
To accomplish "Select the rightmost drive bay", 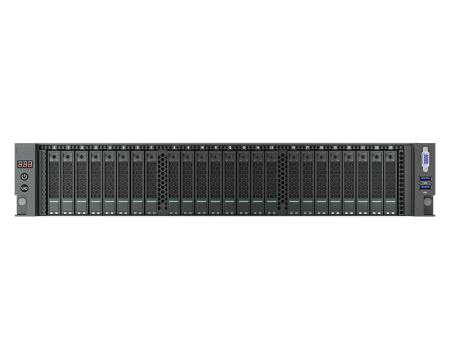I will (x=390, y=183).
